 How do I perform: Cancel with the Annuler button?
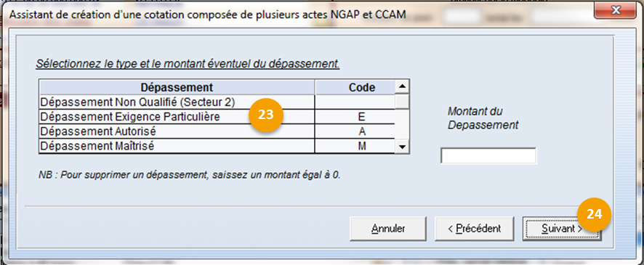[x=388, y=229]
